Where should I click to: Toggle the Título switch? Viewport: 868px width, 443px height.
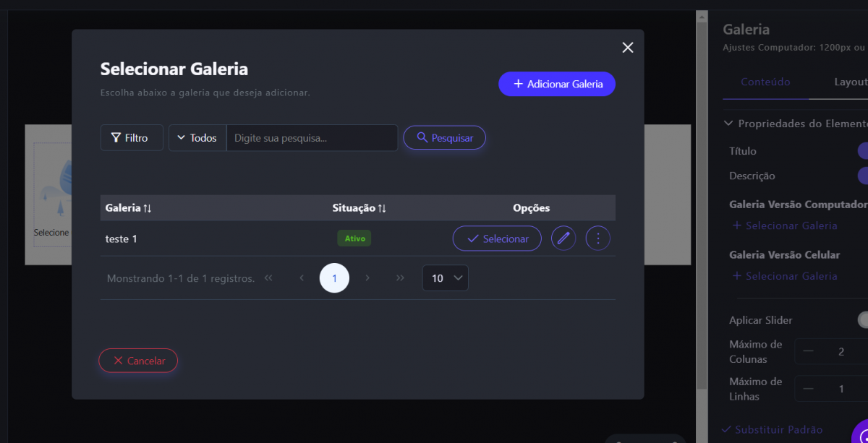point(862,151)
